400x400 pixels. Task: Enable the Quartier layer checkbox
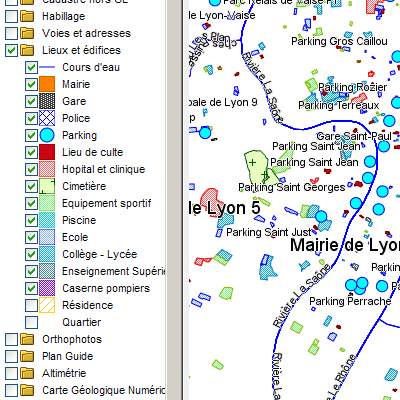32,322
